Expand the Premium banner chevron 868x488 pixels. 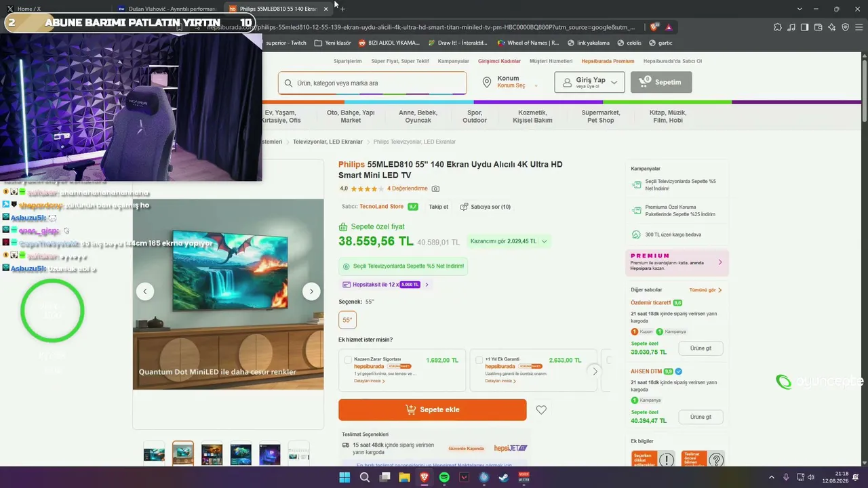pos(720,262)
